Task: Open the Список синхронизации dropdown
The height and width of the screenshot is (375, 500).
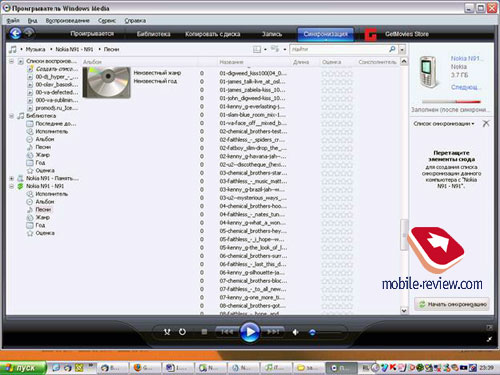Action: pyautogui.click(x=444, y=124)
